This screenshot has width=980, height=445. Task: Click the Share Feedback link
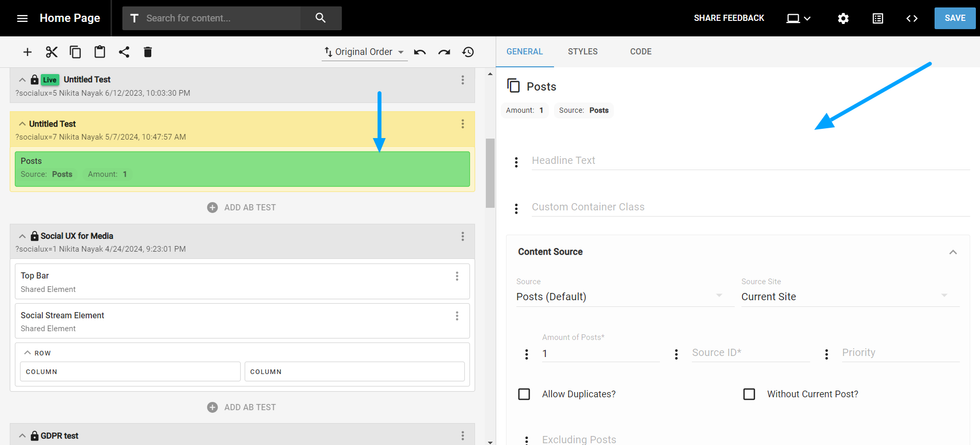729,18
